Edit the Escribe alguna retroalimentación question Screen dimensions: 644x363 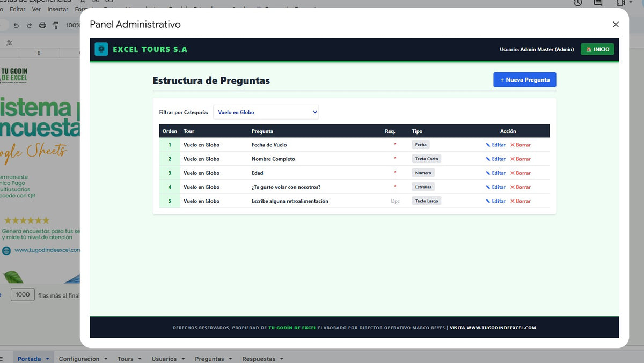[x=496, y=201]
